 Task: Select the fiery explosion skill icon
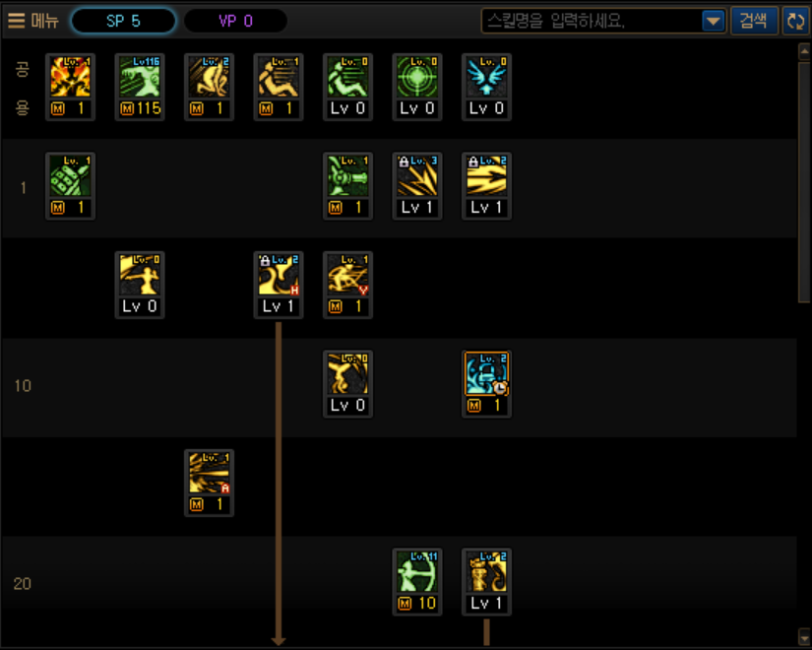(x=70, y=77)
